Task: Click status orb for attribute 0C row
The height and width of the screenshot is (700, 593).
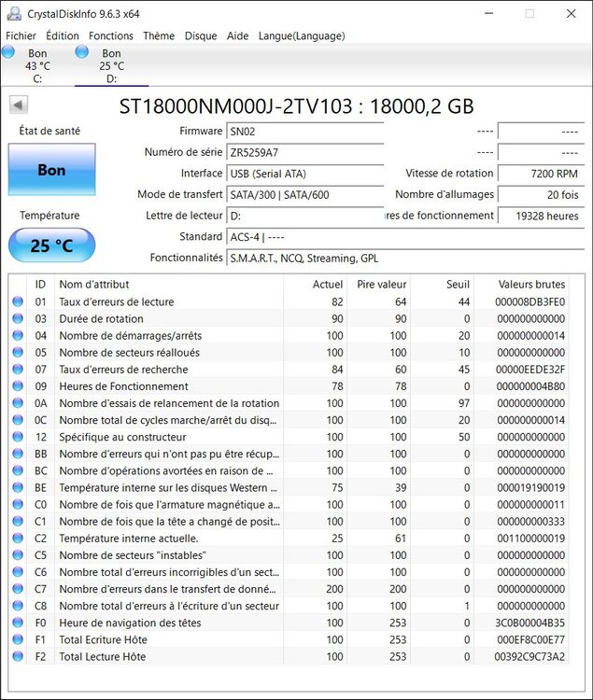Action: click(x=18, y=420)
